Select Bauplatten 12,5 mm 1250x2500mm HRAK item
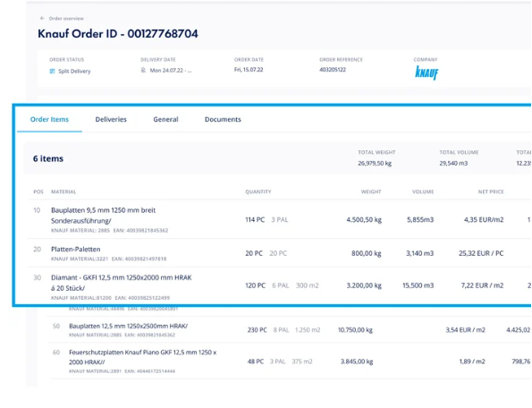The image size is (532, 408). [x=128, y=326]
